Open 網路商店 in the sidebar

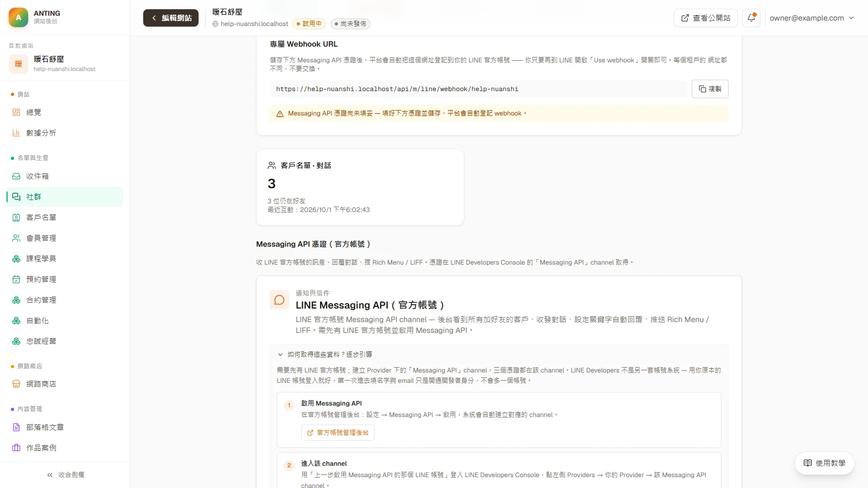tap(65, 384)
